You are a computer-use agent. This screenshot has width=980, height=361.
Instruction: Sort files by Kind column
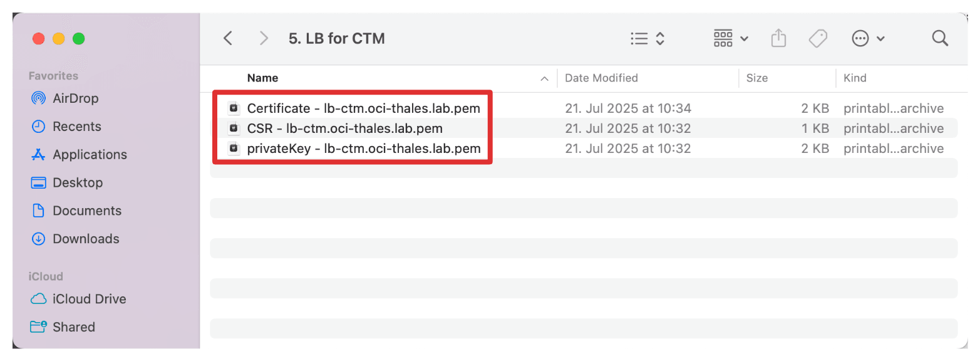pyautogui.click(x=855, y=78)
